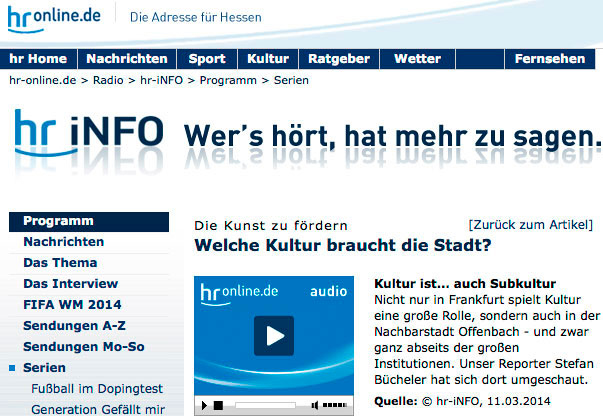
Task: Click the Radio breadcrumb link
Action: (108, 80)
